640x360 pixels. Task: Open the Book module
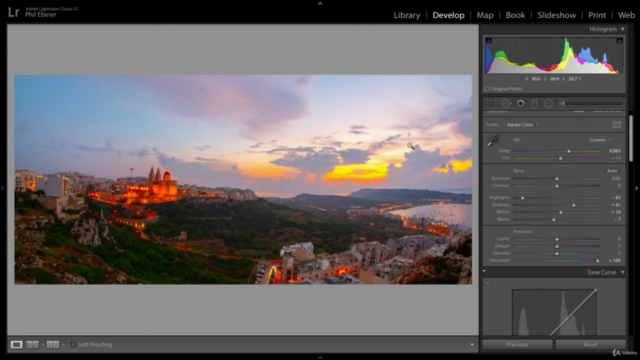pyautogui.click(x=515, y=15)
